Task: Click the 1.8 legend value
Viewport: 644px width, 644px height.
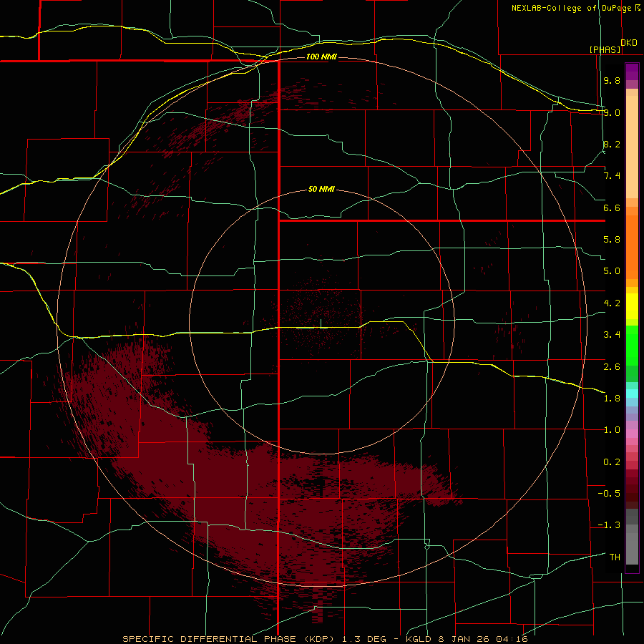Action: pos(612,399)
